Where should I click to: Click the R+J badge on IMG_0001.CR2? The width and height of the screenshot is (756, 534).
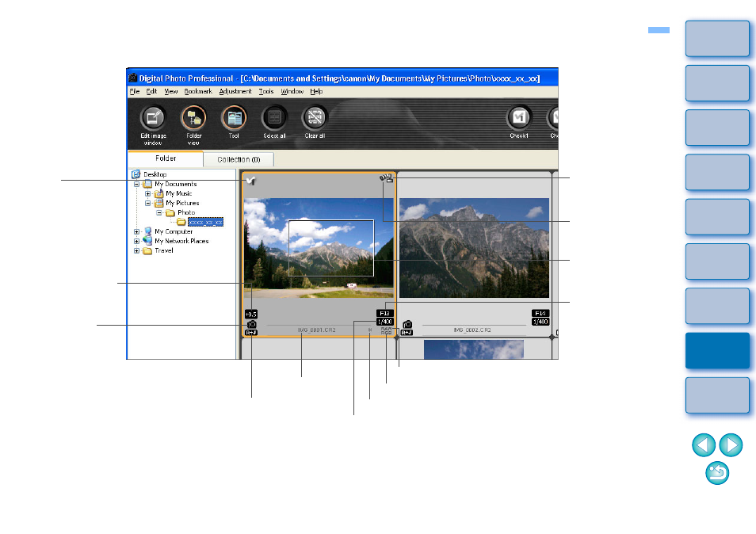pos(250,333)
